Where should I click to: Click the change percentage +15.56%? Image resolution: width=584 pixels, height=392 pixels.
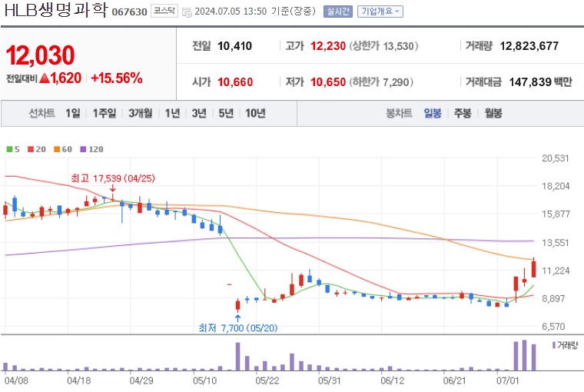pyautogui.click(x=116, y=78)
